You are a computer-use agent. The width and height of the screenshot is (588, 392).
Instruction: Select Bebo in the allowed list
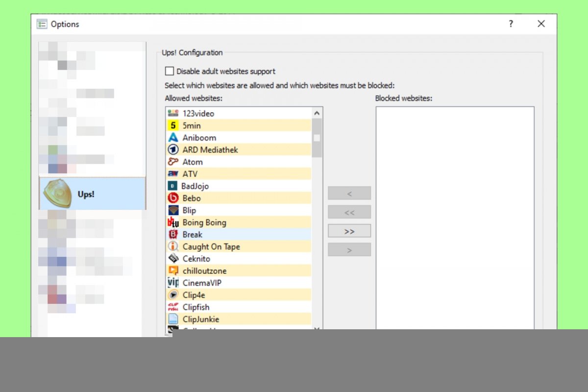click(239, 198)
